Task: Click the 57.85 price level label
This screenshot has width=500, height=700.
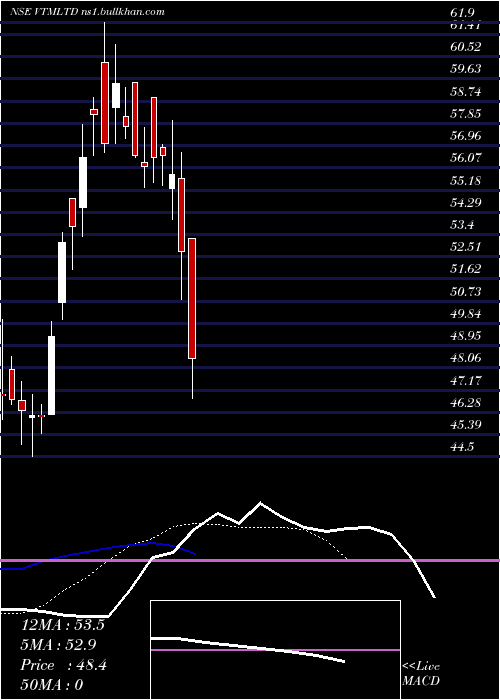Action: point(466,113)
